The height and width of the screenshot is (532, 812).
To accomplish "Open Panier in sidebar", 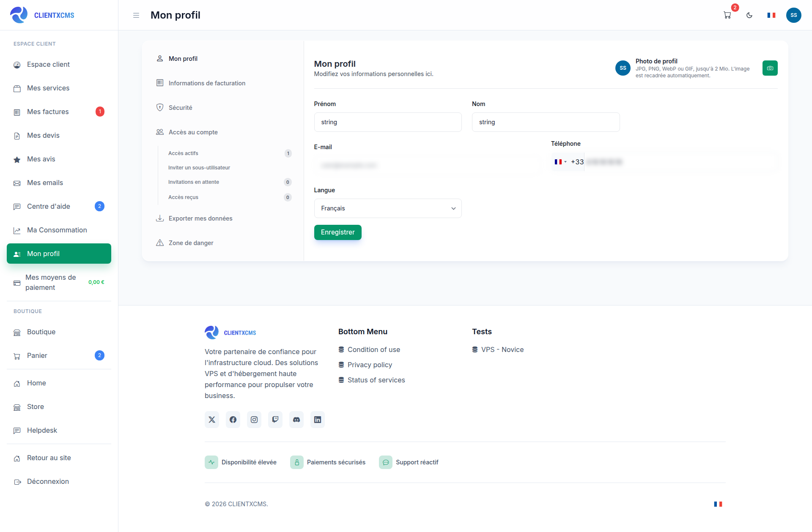I will point(59,356).
